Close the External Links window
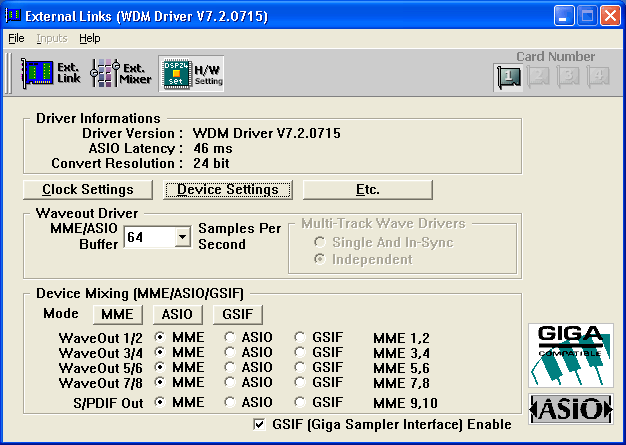This screenshot has height=445, width=626. tap(610, 16)
